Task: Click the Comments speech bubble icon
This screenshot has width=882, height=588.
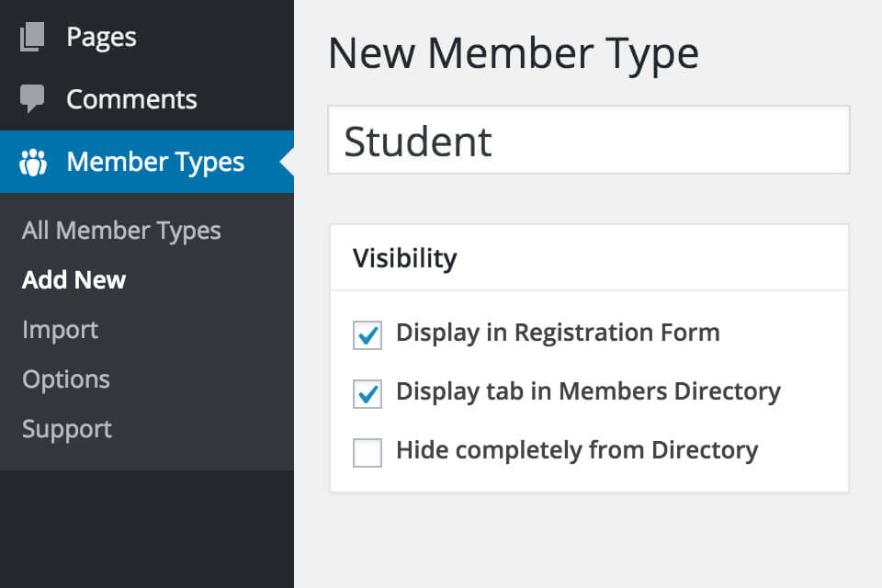Action: coord(32,98)
